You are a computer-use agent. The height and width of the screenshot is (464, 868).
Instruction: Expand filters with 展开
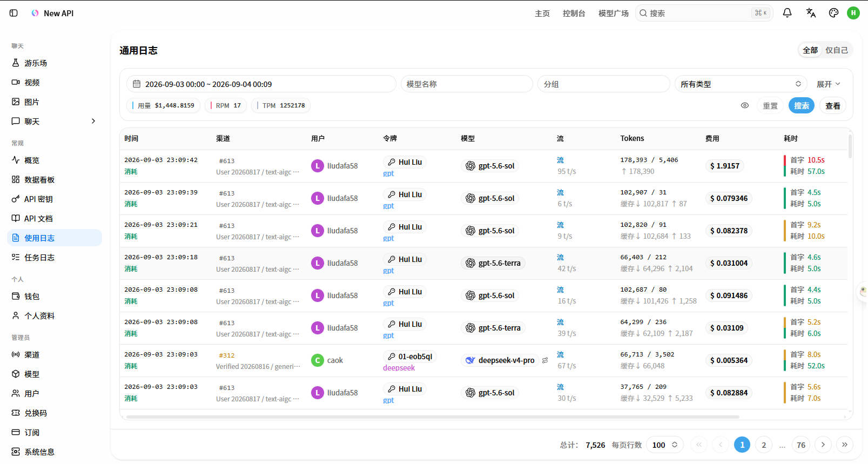829,84
